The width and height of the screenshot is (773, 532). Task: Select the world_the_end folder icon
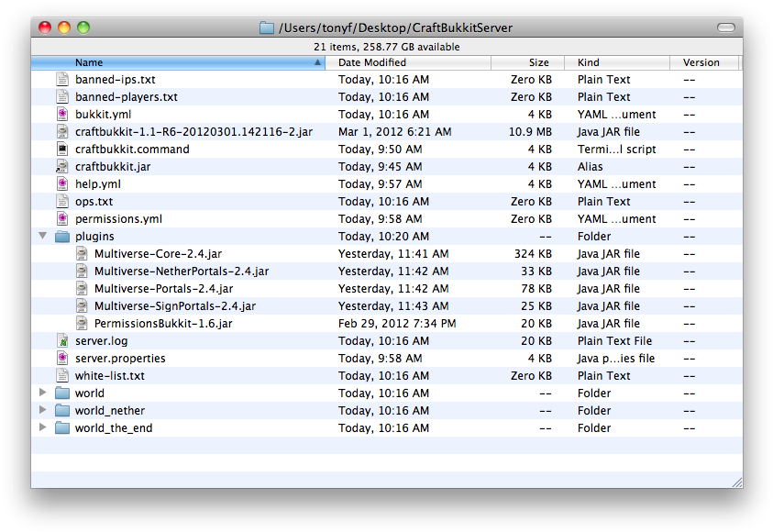click(62, 428)
